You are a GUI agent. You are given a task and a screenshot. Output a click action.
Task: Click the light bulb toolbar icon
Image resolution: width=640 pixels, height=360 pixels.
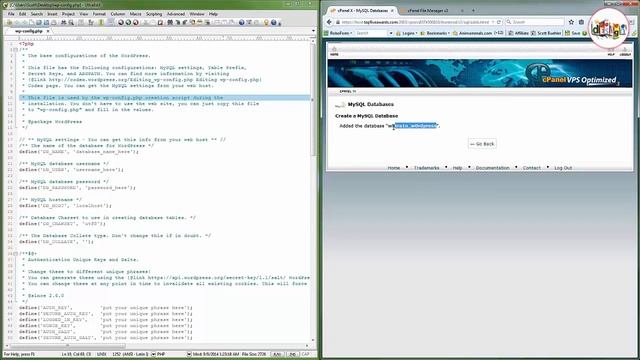coord(266,22)
